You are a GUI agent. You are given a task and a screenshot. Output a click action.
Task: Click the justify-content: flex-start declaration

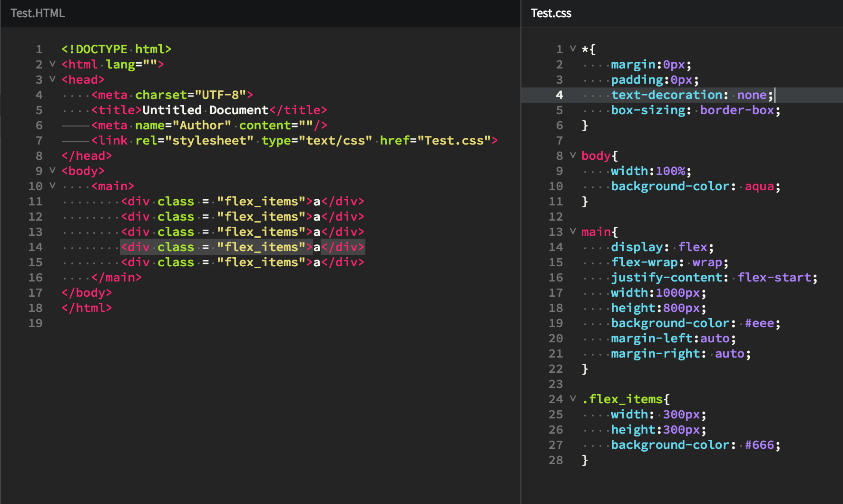pos(714,277)
